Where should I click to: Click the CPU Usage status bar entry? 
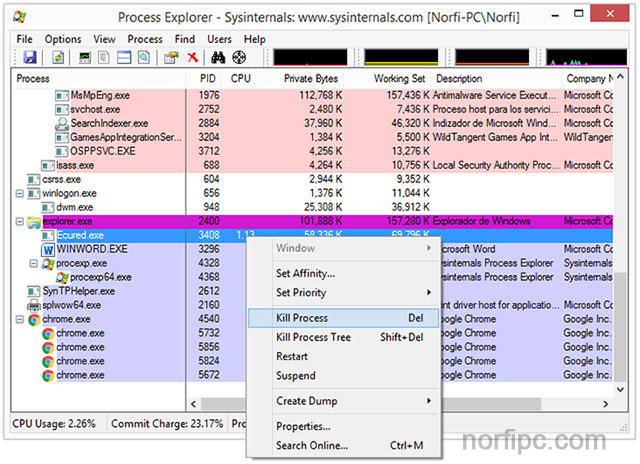click(x=54, y=424)
